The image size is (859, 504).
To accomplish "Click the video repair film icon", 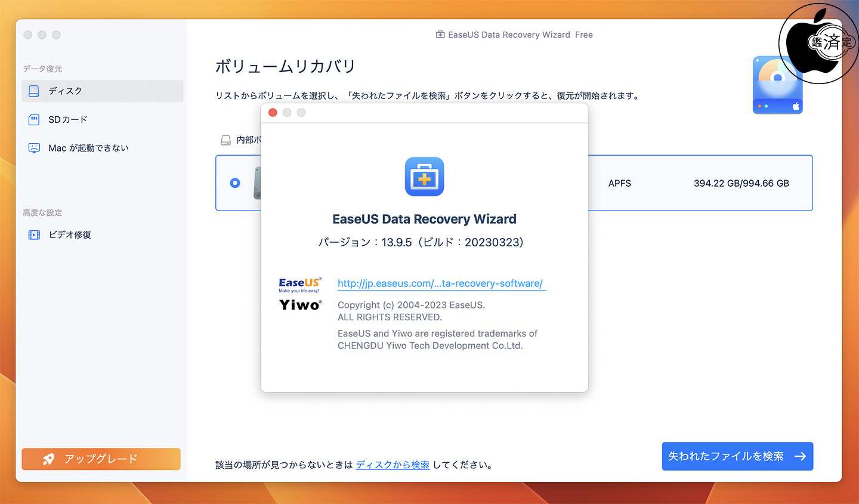I will click(x=34, y=235).
